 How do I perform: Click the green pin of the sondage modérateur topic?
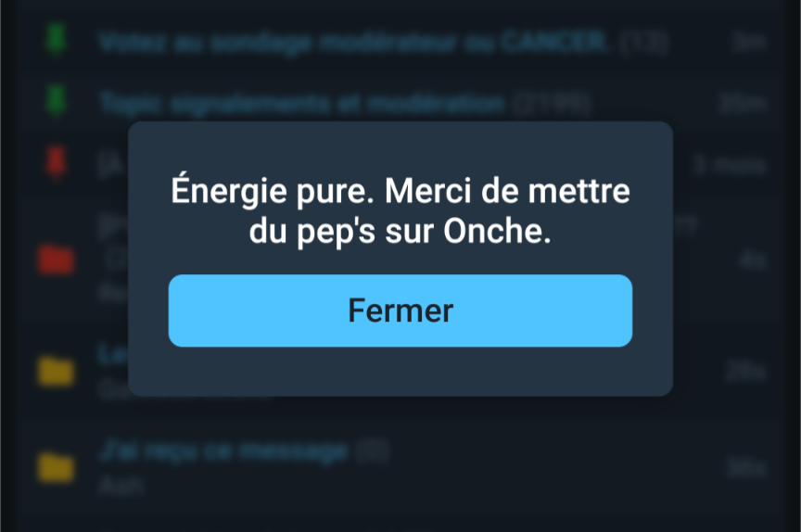click(x=56, y=39)
